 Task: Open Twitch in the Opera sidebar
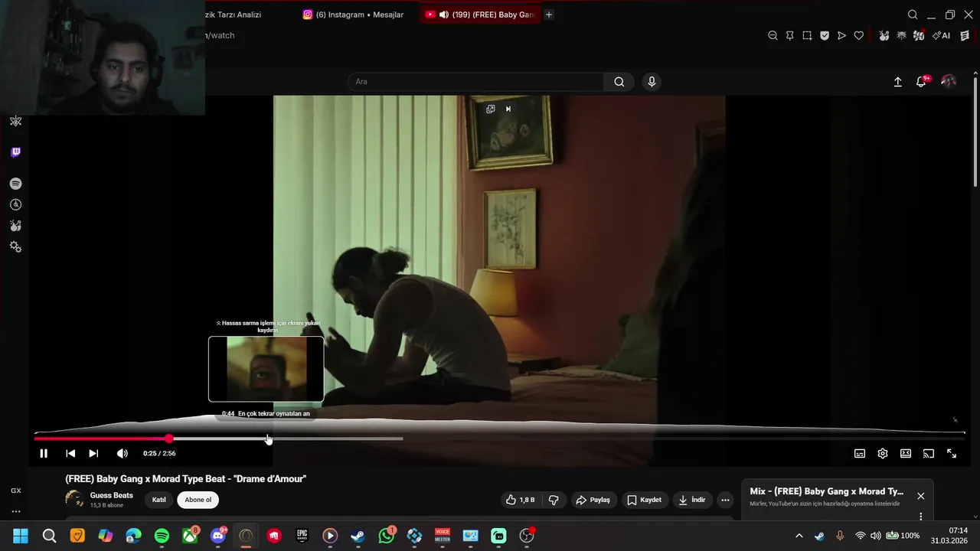[x=16, y=152]
